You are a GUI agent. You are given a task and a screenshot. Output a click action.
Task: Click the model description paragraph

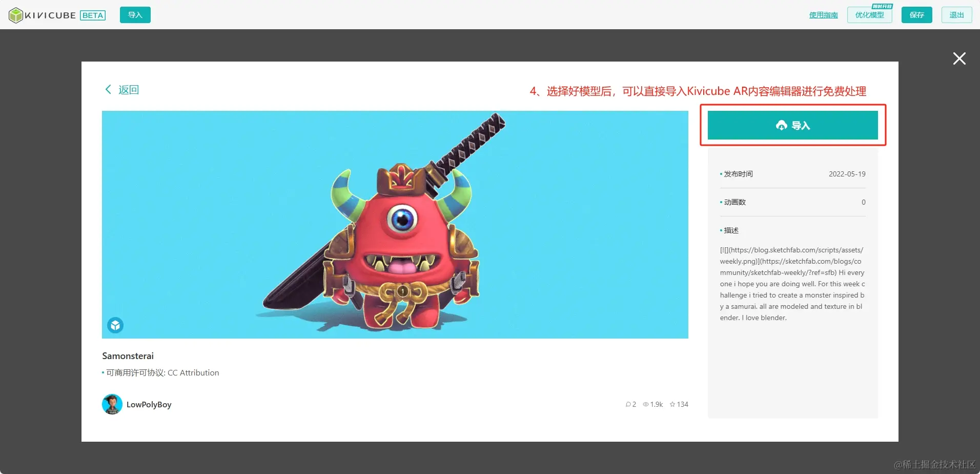[792, 284]
